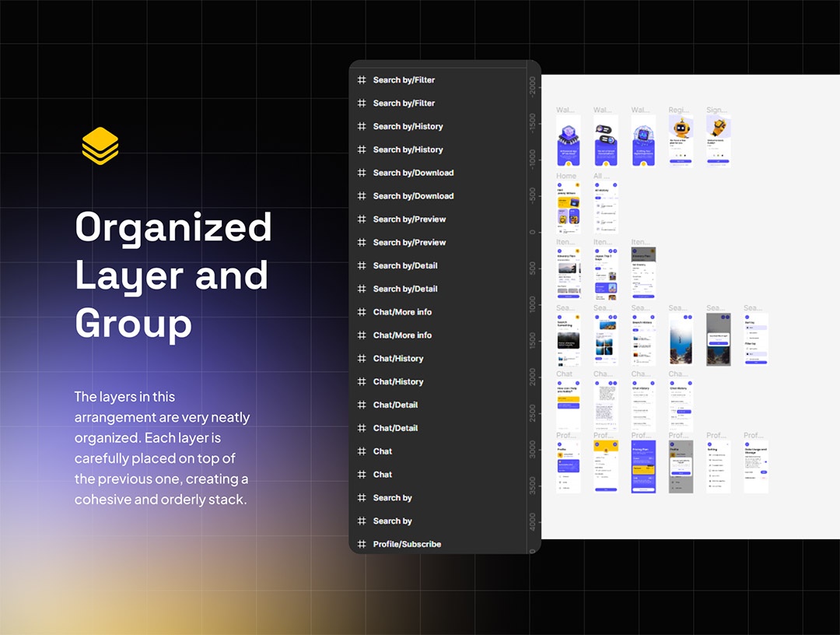Select the Data Usage and Storage screen
Image resolution: width=840 pixels, height=635 pixels.
click(755, 467)
